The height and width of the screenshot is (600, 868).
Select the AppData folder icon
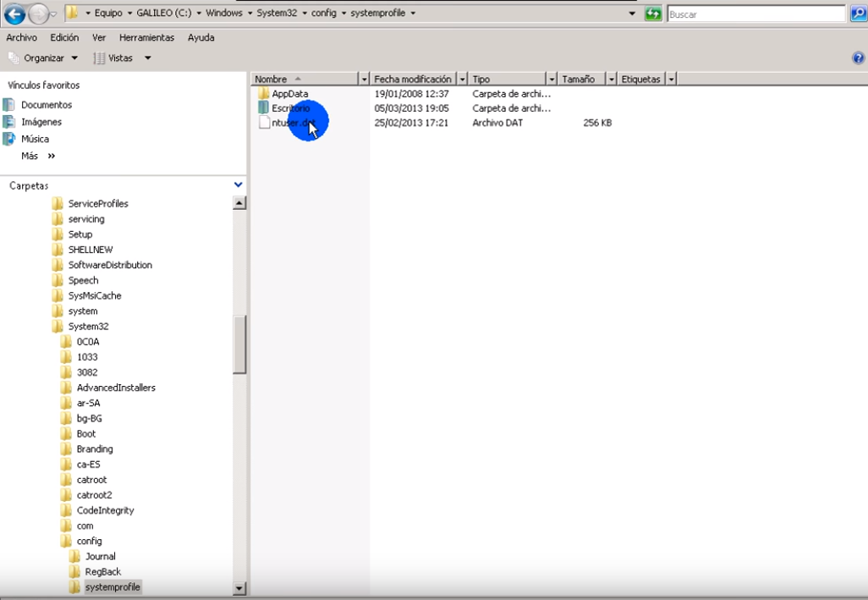point(263,93)
